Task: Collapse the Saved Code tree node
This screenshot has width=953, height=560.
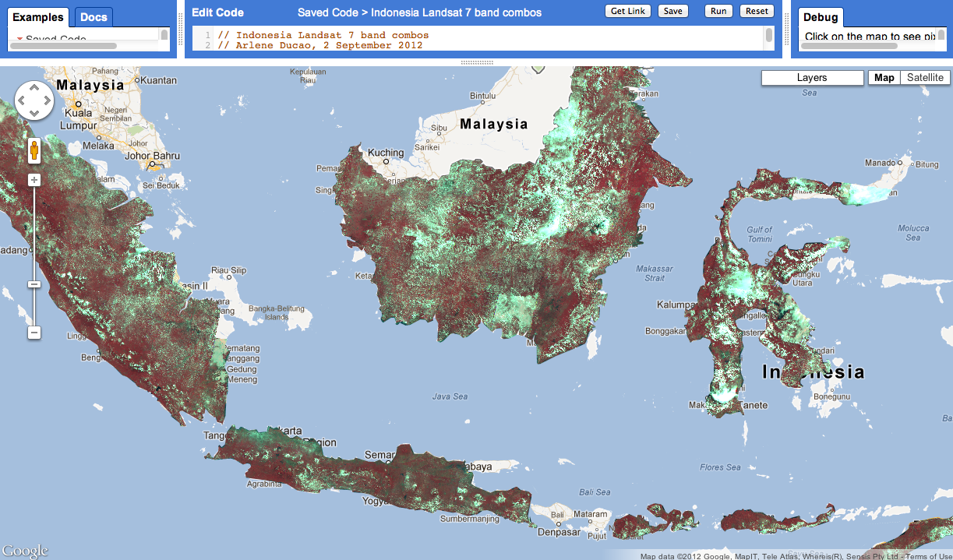Action: 20,39
